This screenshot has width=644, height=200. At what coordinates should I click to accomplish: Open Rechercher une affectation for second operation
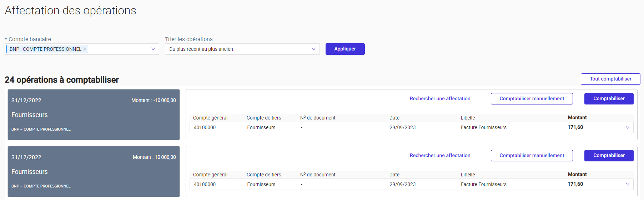pyautogui.click(x=440, y=155)
